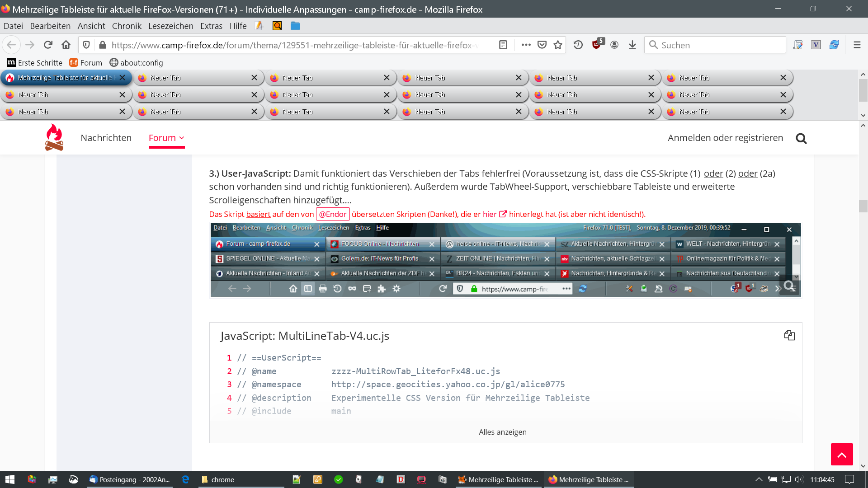The height and width of the screenshot is (488, 868).
Task: Toggle Reader View icon in address bar
Action: [503, 45]
